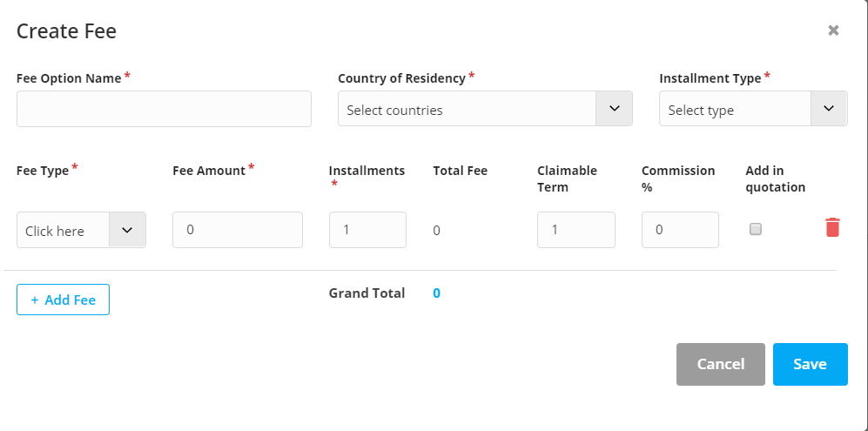
Task: Select the Installments number field
Action: tap(367, 230)
